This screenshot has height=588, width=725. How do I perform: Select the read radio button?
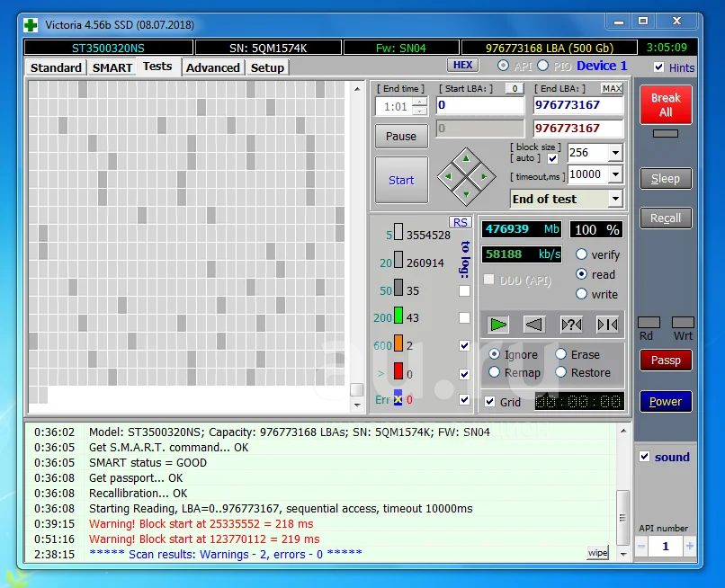click(581, 273)
